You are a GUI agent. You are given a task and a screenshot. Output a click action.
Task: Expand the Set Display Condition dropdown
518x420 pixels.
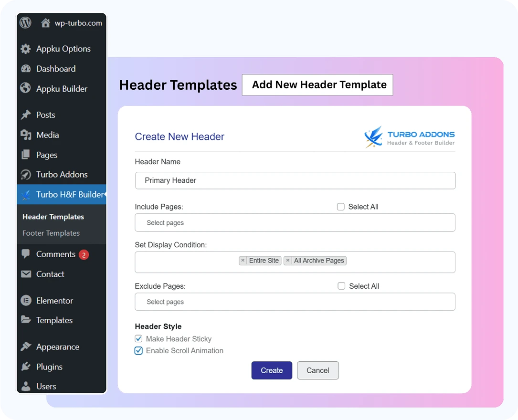tap(401, 262)
